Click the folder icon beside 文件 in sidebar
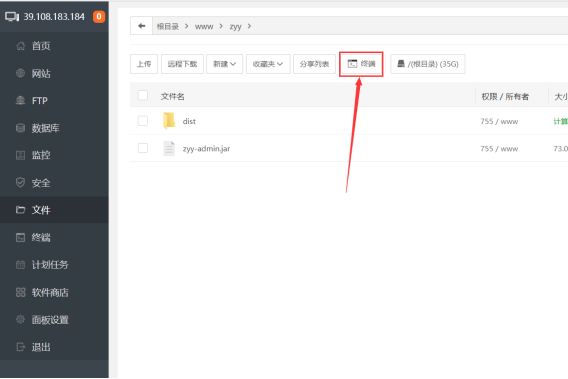 click(21, 210)
